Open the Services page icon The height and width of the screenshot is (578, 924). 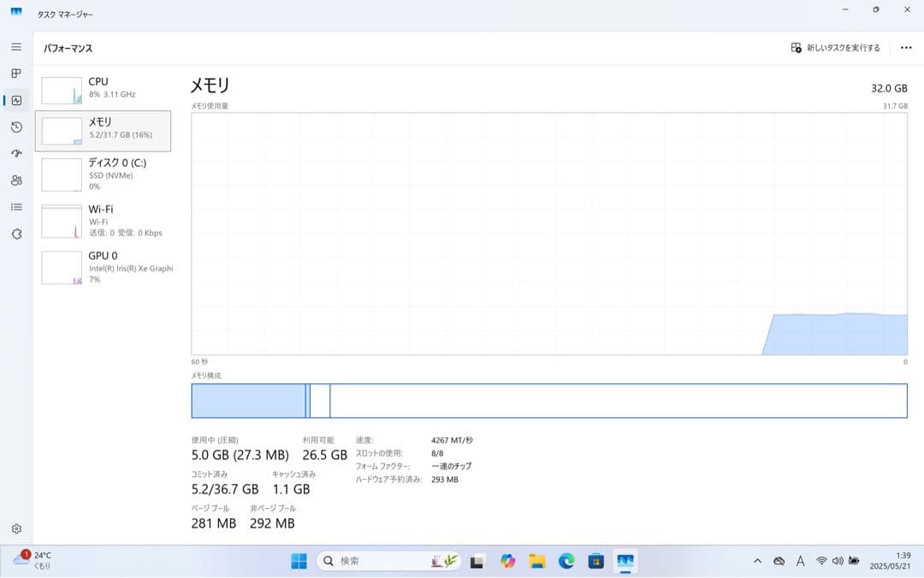tap(15, 232)
